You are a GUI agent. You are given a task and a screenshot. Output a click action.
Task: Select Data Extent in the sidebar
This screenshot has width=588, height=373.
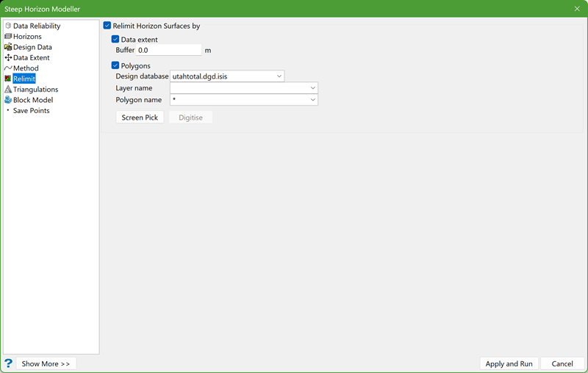point(32,58)
